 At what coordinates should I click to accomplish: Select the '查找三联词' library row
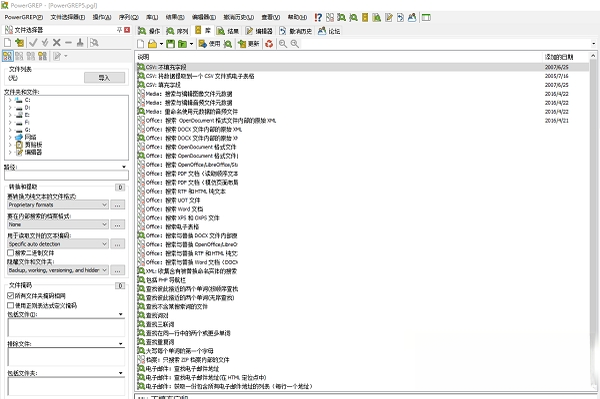363,324
